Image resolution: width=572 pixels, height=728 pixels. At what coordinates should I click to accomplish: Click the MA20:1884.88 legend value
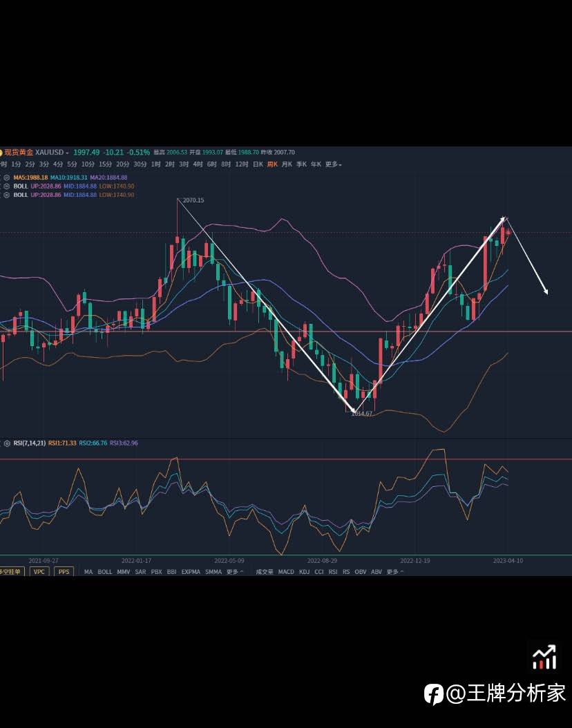point(108,178)
